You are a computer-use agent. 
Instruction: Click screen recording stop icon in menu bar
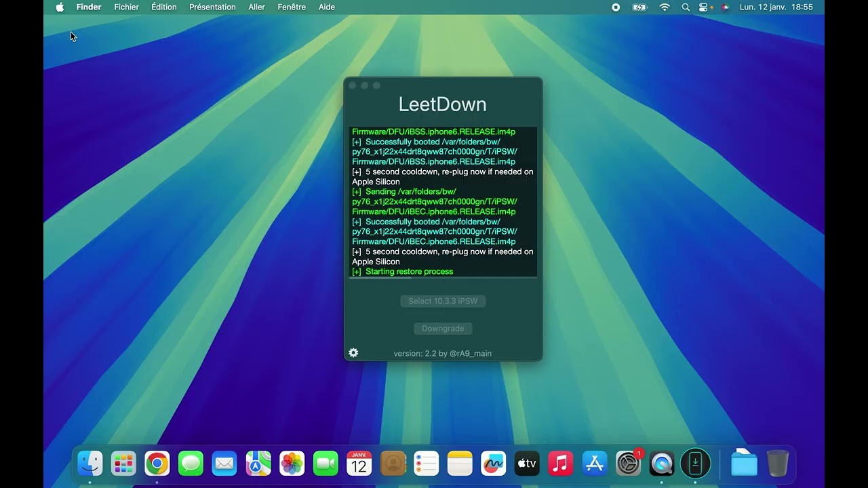point(616,7)
